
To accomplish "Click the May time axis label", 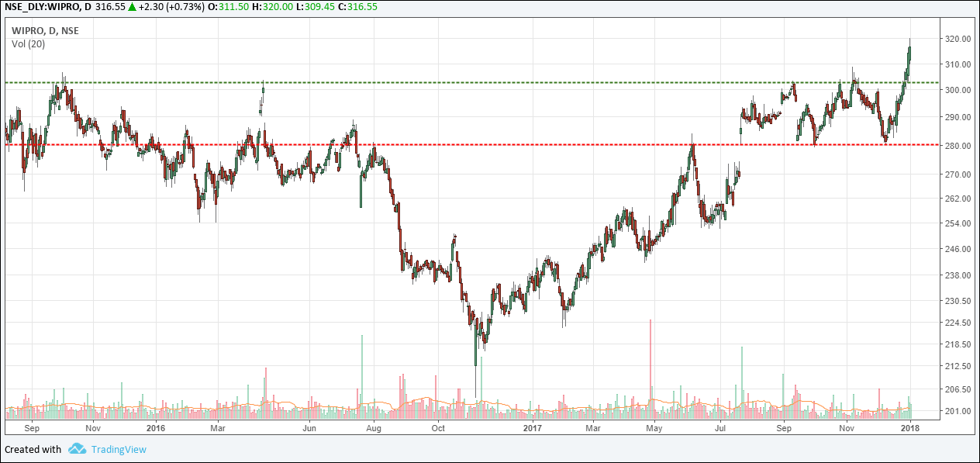I will click(655, 427).
